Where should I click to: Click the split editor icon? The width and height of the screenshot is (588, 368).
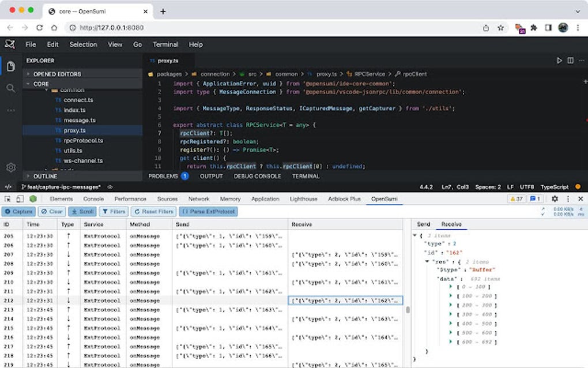tap(570, 61)
